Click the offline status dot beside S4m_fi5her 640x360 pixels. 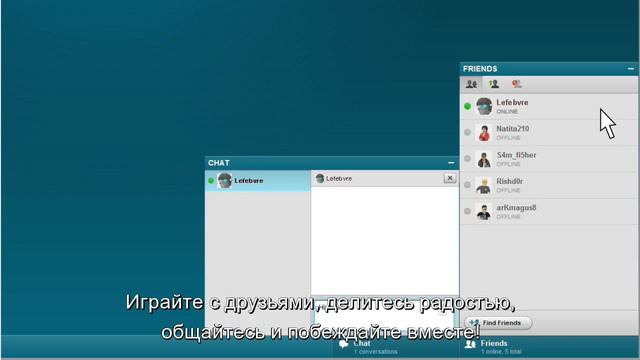click(468, 158)
